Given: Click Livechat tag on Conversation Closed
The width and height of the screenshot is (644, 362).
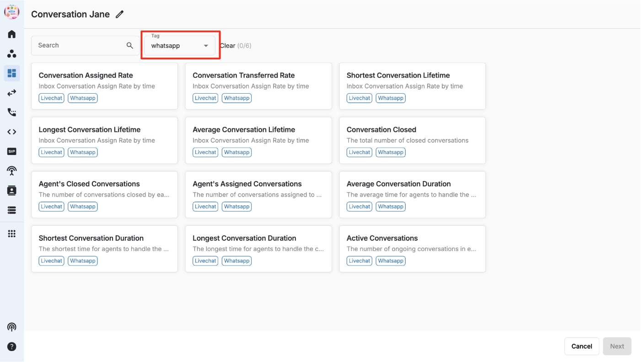Looking at the screenshot, I should point(360,152).
